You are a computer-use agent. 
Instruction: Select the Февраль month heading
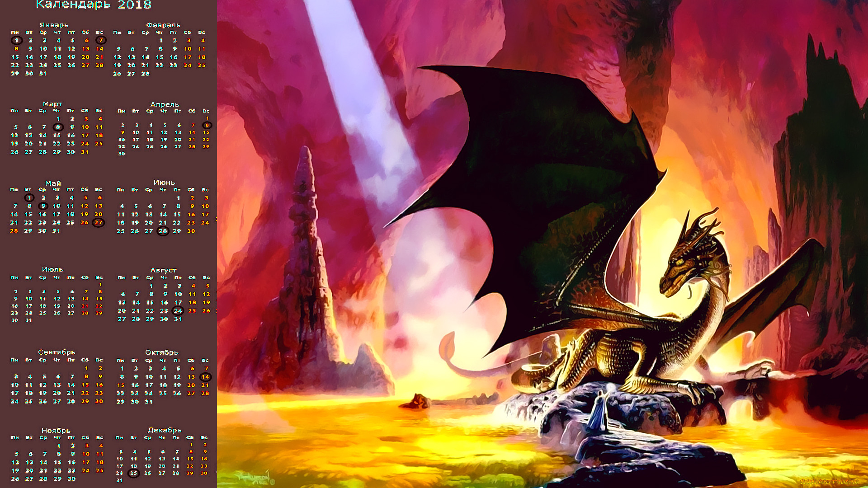pos(163,25)
